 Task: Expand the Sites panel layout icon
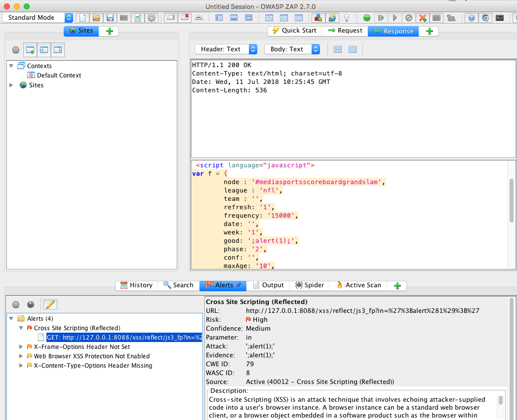[x=219, y=17]
